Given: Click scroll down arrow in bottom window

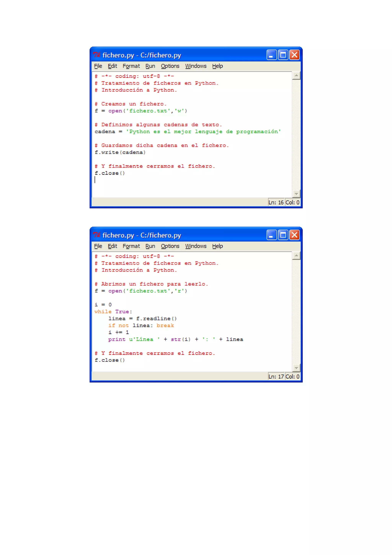Looking at the screenshot, I should (x=296, y=368).
